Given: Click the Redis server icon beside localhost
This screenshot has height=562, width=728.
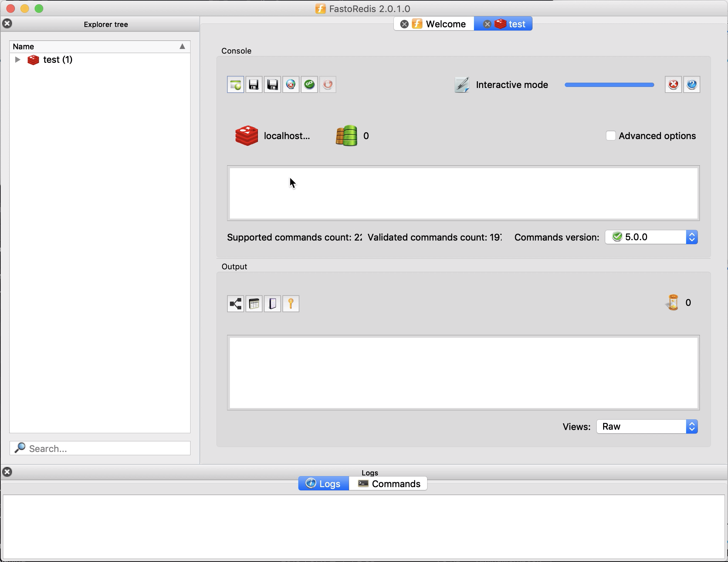Looking at the screenshot, I should pos(247,136).
